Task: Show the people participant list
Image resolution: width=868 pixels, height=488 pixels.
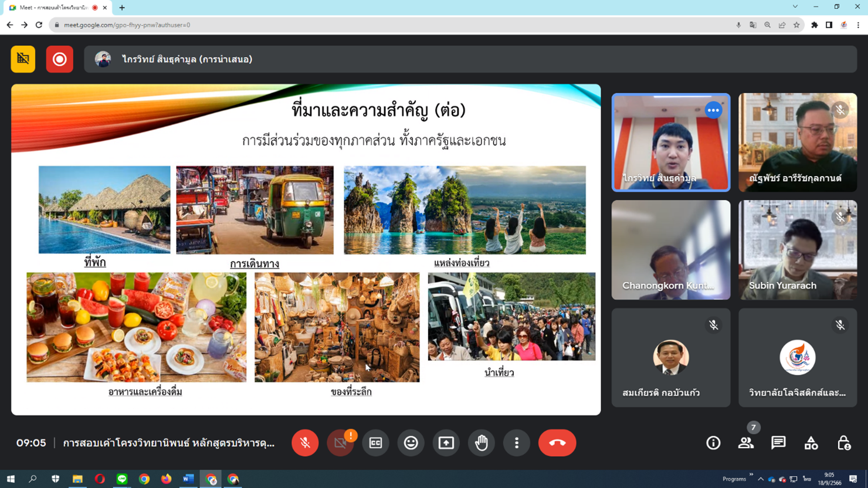Action: 746,443
